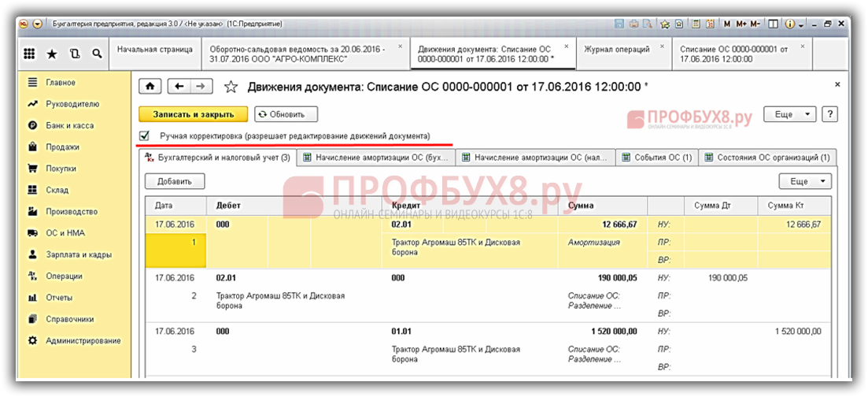Open the 1C main menu orange logo
Screen dimensions: 868x397
24,24
